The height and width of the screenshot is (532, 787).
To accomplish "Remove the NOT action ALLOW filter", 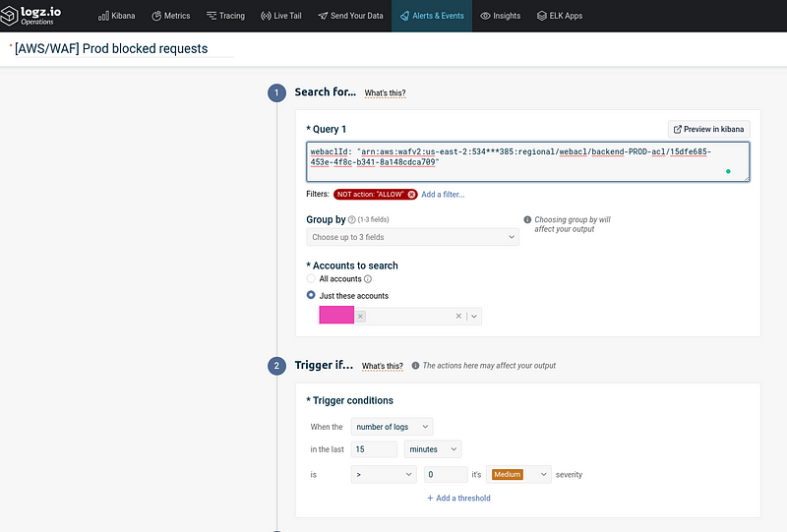I will 411,195.
